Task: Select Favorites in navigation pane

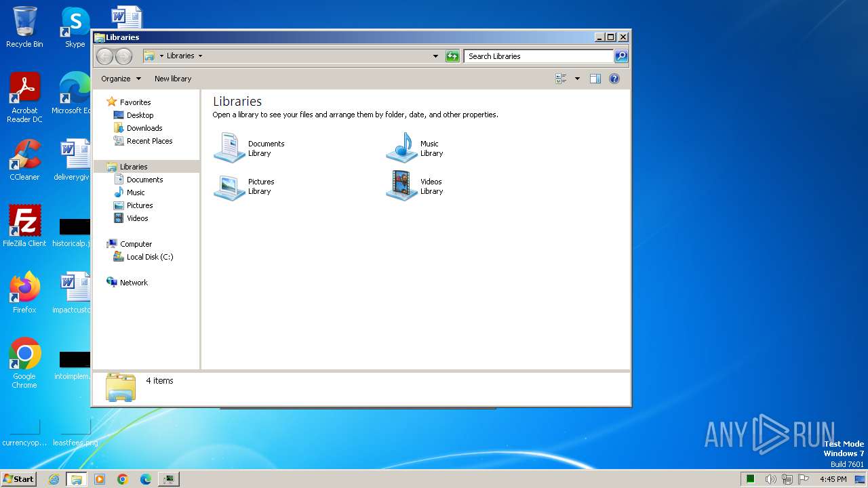Action: (135, 102)
